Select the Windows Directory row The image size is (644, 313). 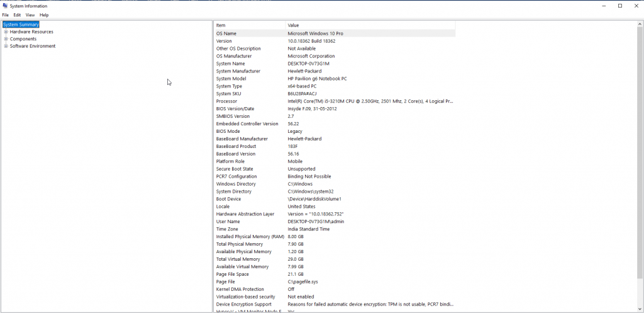[x=335, y=184]
